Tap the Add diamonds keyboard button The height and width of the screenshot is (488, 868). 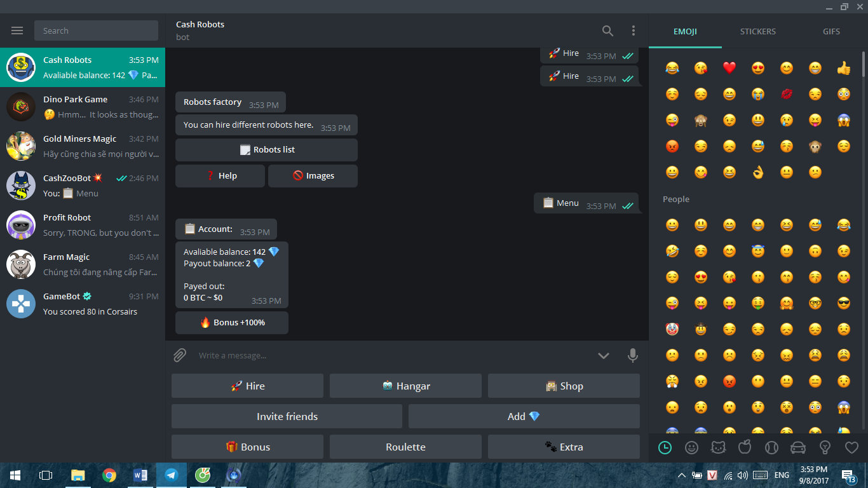[524, 416]
